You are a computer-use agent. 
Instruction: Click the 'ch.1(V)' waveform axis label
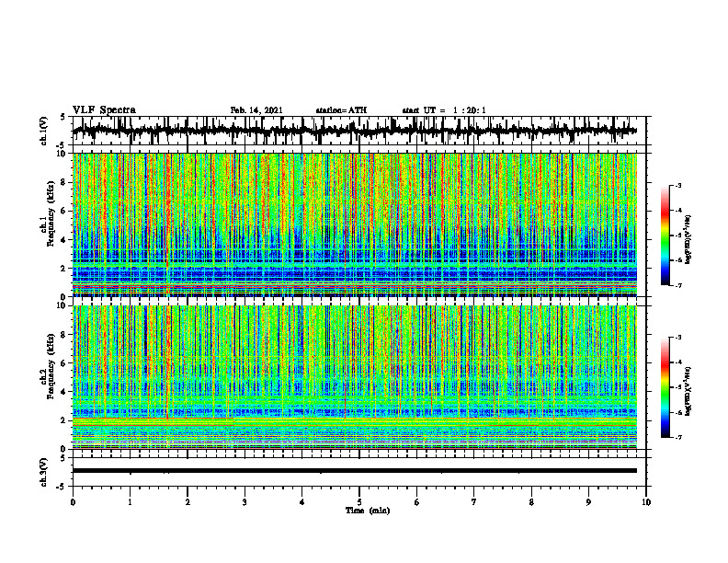pos(45,131)
